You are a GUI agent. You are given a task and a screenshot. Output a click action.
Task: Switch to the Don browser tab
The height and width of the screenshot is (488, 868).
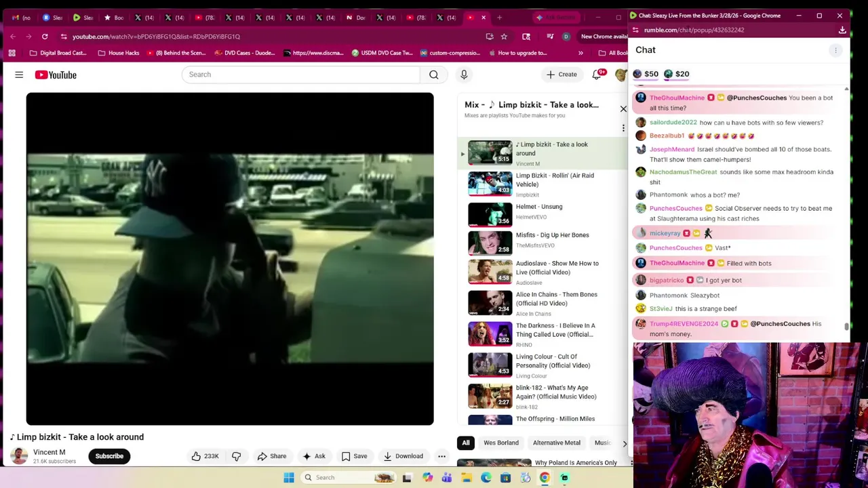(x=355, y=18)
